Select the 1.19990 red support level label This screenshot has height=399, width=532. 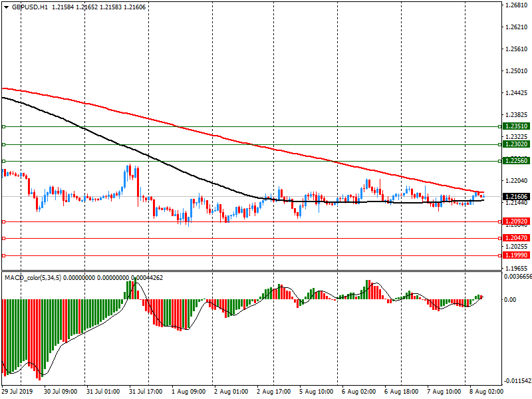[516, 255]
